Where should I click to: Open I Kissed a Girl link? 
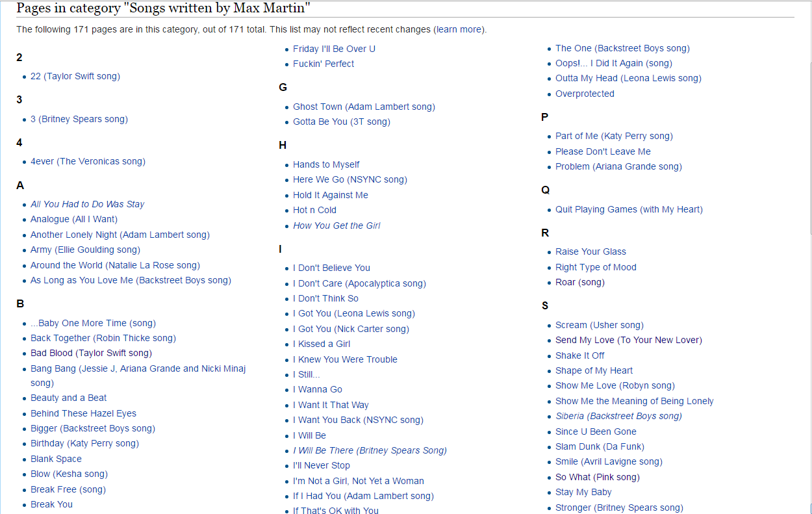[322, 344]
